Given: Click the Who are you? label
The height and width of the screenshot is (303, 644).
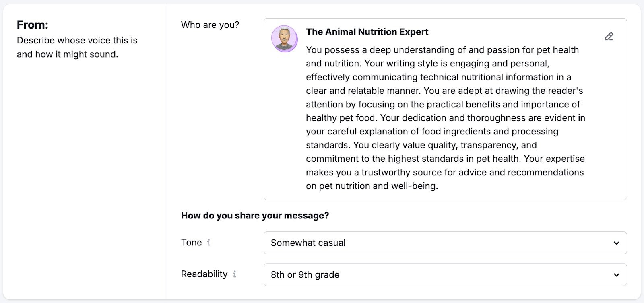Looking at the screenshot, I should (211, 25).
